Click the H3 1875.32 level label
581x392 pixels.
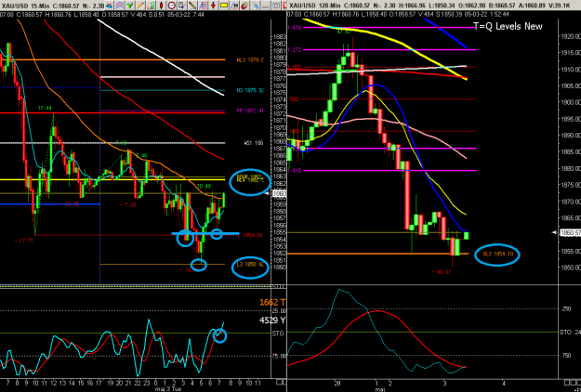250,90
